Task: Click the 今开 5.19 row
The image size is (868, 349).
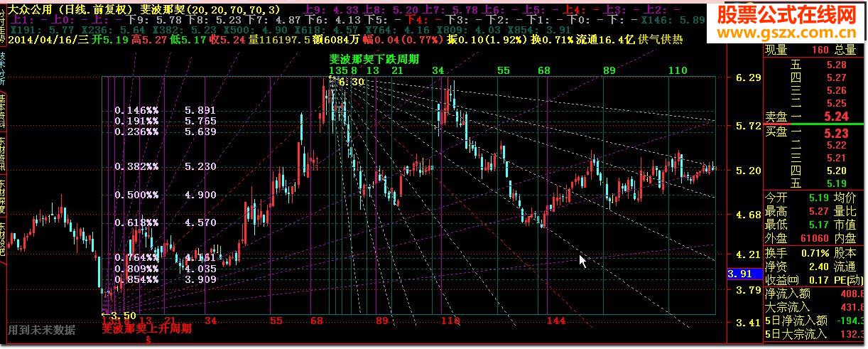Action: click(x=797, y=197)
